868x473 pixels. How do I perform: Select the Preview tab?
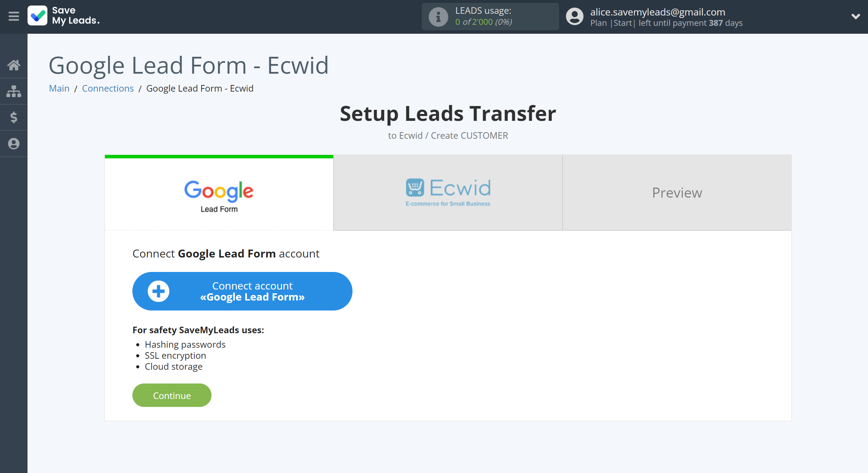(677, 192)
